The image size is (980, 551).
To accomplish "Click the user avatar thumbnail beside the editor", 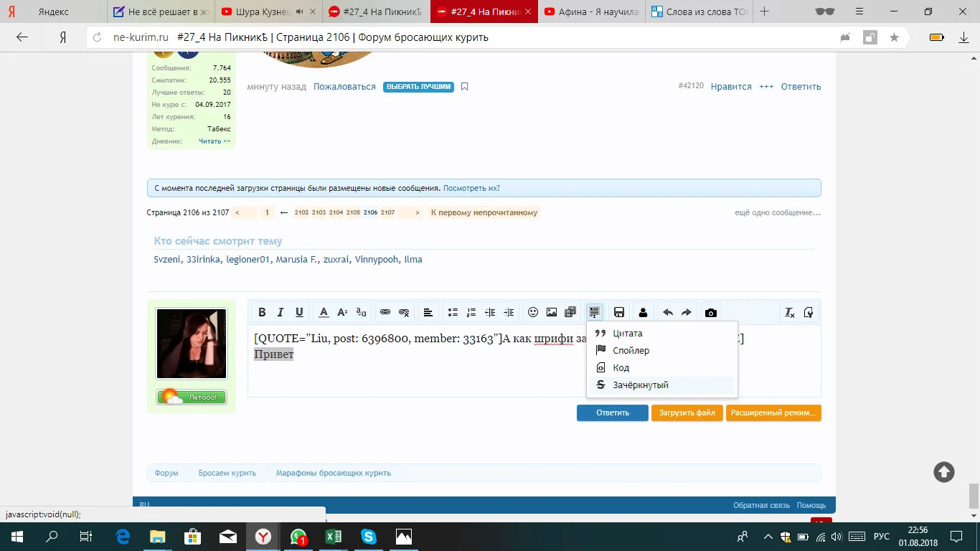I will tap(192, 344).
